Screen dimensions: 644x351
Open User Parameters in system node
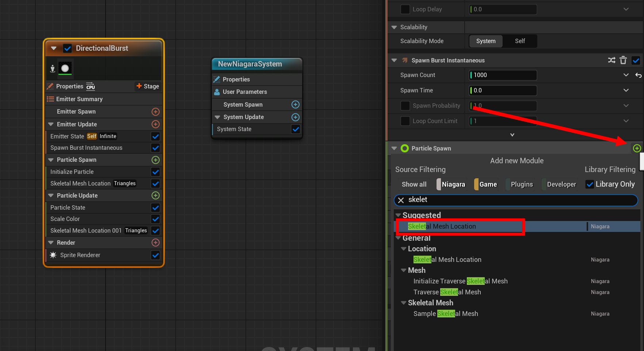245,92
